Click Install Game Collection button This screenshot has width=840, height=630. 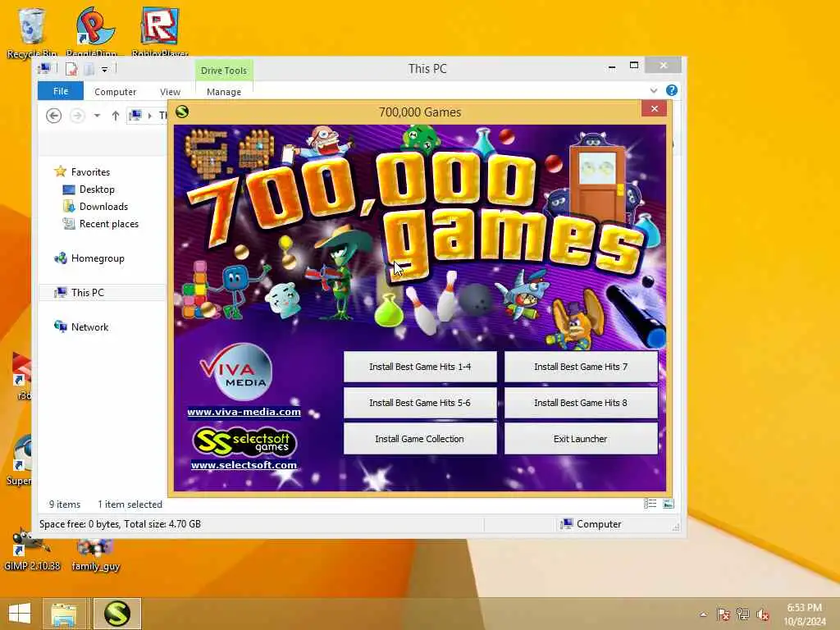420,439
